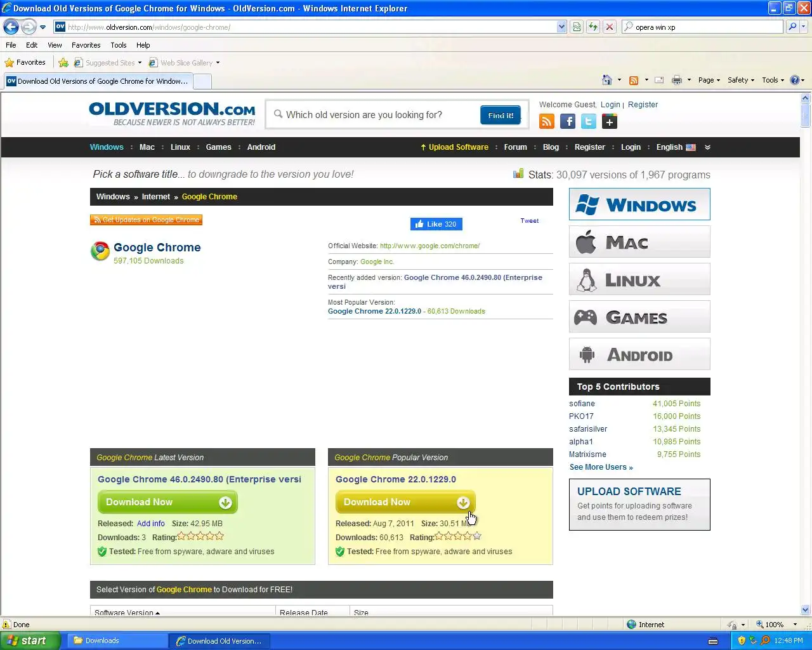Image resolution: width=812 pixels, height=650 pixels.
Task: Click the Feeds RSS icon in command bar
Action: [x=633, y=80]
